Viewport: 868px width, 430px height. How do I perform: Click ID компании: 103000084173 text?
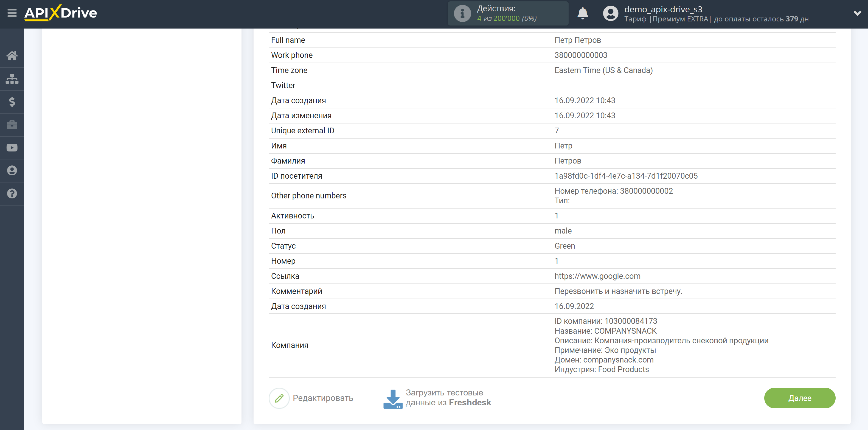[606, 321]
